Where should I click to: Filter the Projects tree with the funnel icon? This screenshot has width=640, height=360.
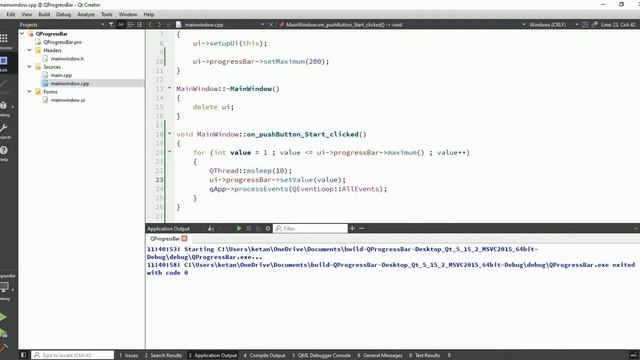click(x=111, y=24)
